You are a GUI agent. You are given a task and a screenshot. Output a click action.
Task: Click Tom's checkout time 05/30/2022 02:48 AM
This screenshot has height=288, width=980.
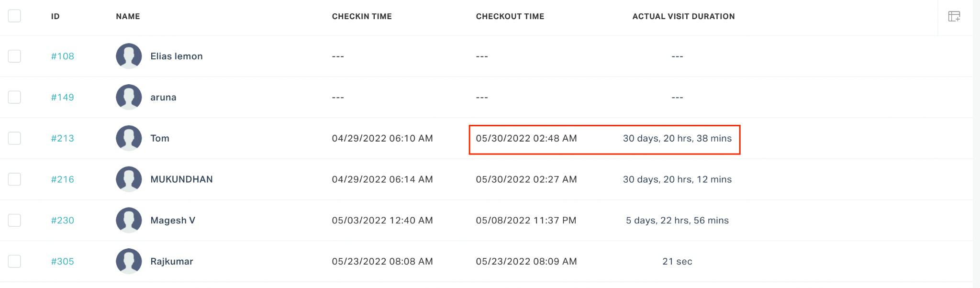[526, 138]
